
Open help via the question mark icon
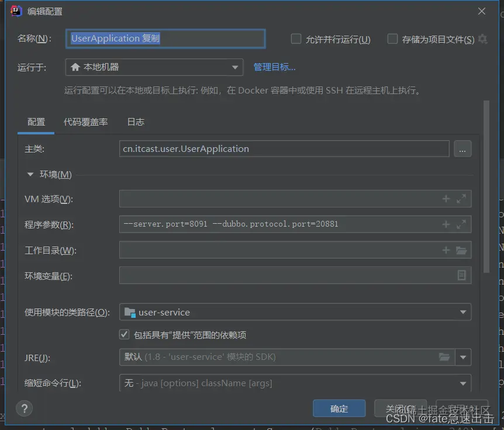tap(24, 408)
